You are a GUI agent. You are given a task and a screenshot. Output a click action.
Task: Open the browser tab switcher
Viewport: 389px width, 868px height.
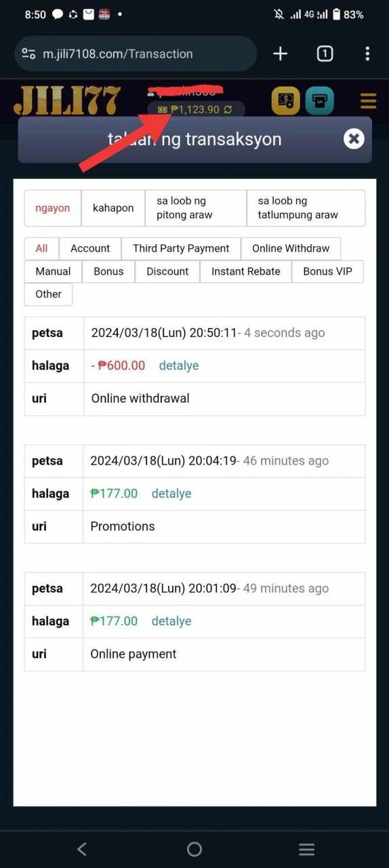(x=325, y=54)
